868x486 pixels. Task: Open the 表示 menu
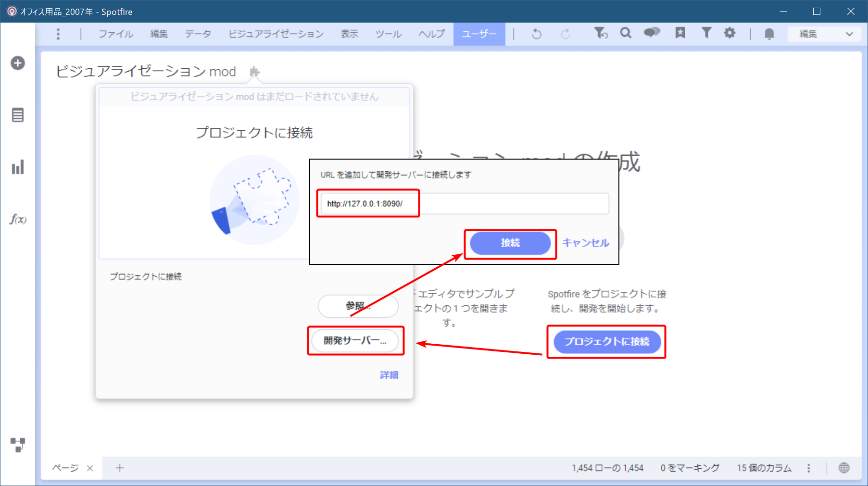coord(350,34)
